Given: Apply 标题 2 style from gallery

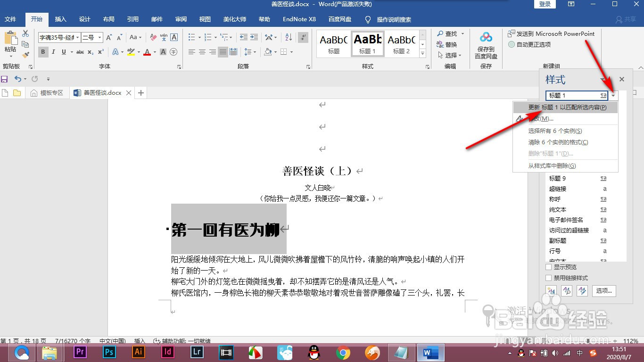Looking at the screenshot, I should (x=402, y=44).
